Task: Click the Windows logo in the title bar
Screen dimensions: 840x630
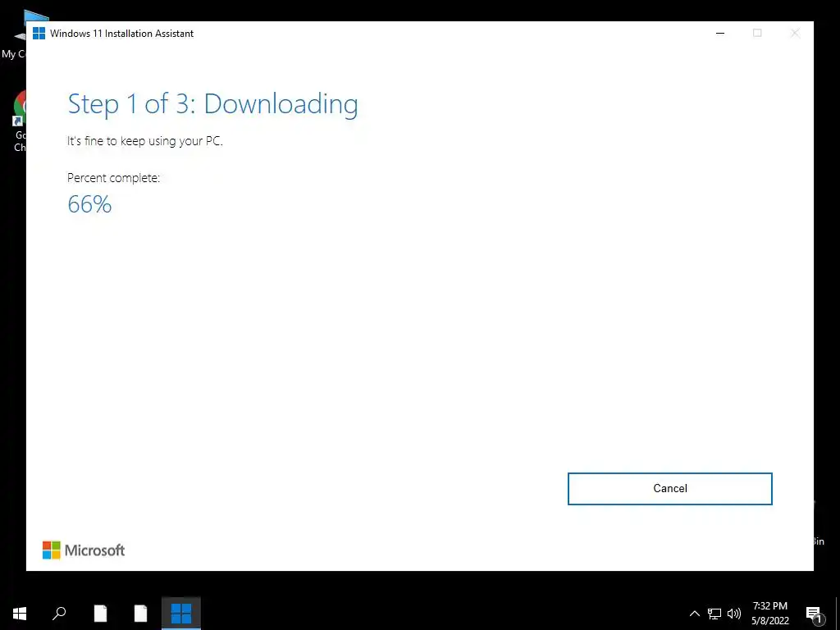Action: [x=39, y=33]
